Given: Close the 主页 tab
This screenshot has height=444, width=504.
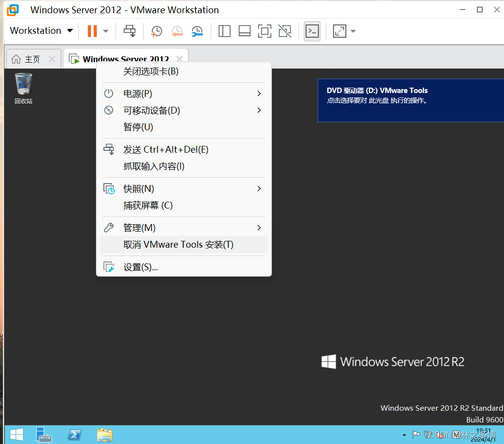Looking at the screenshot, I should pos(52,59).
